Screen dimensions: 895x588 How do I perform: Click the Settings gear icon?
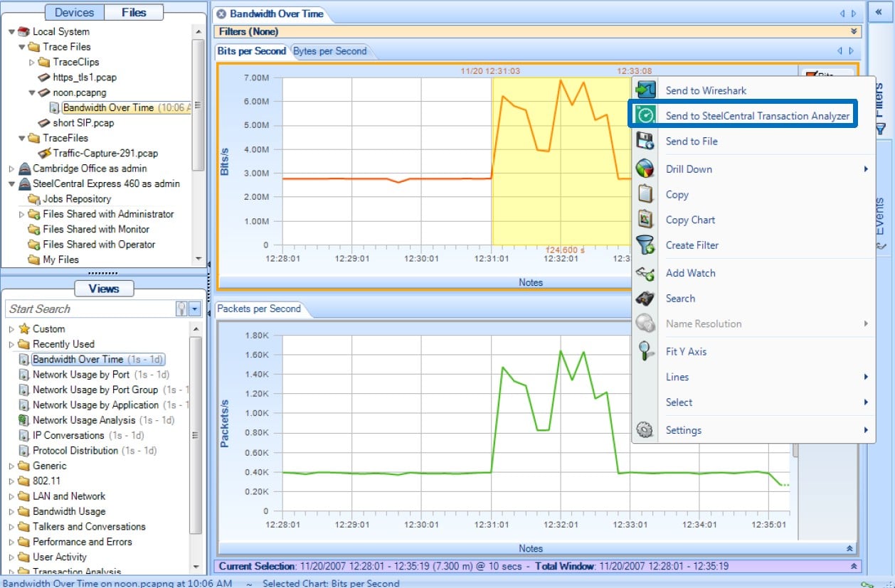click(x=645, y=430)
